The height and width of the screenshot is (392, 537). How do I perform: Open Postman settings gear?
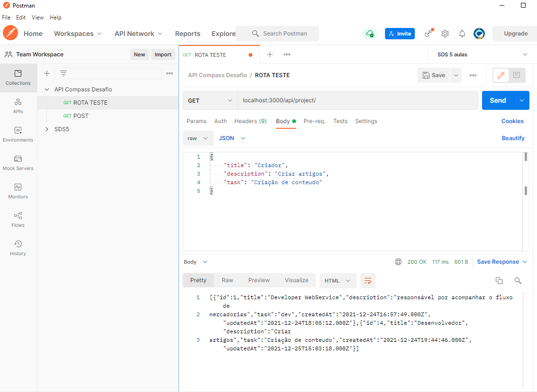(445, 34)
